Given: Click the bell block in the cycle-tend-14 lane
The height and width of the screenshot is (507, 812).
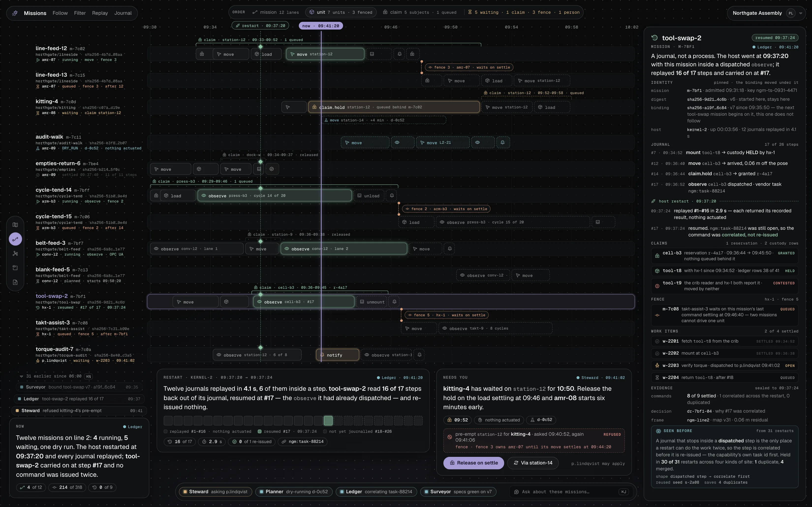Looking at the screenshot, I should (x=391, y=195).
